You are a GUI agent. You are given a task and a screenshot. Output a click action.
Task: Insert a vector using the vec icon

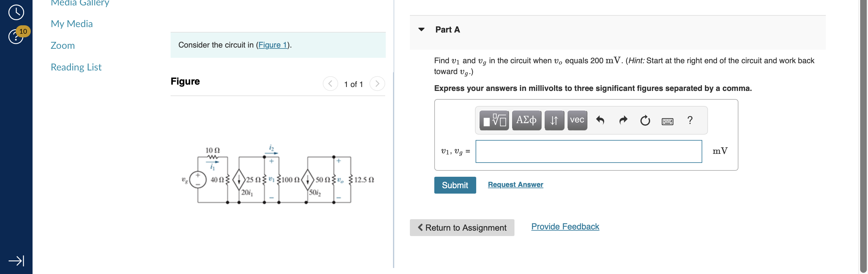(x=577, y=120)
